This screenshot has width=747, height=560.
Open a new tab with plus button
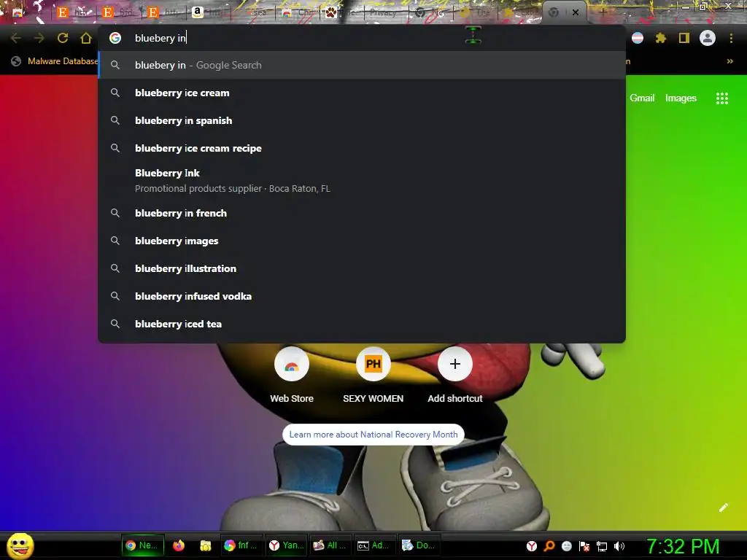(602, 12)
